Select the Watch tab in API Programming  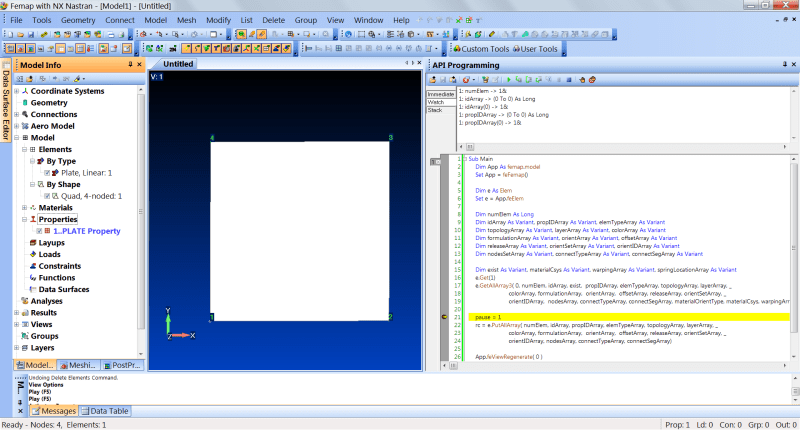click(x=441, y=102)
